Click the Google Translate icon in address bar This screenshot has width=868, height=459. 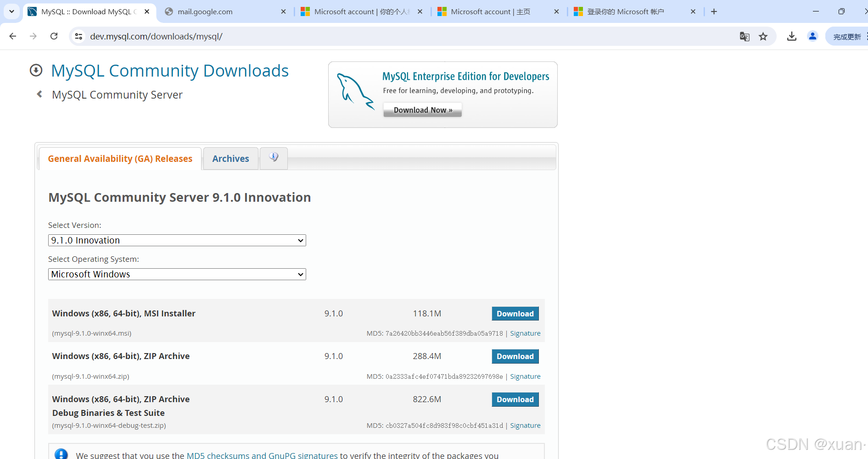coord(745,36)
